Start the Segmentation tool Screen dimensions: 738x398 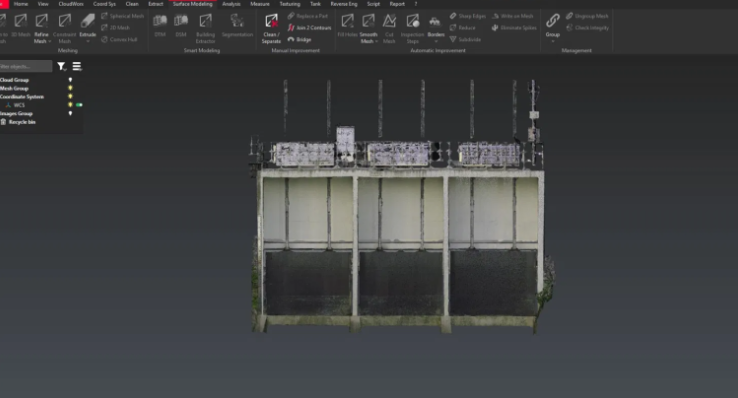pyautogui.click(x=237, y=26)
